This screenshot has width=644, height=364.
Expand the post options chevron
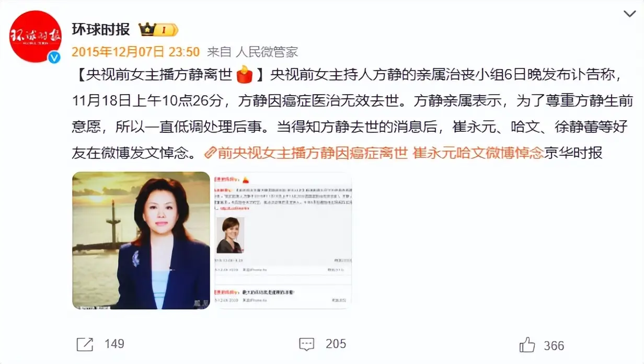630,14
